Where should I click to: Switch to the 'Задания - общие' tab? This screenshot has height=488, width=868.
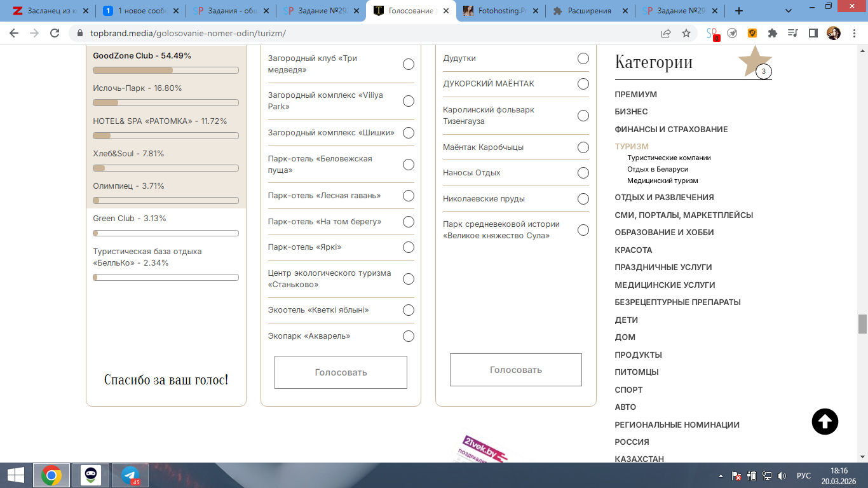tap(231, 11)
